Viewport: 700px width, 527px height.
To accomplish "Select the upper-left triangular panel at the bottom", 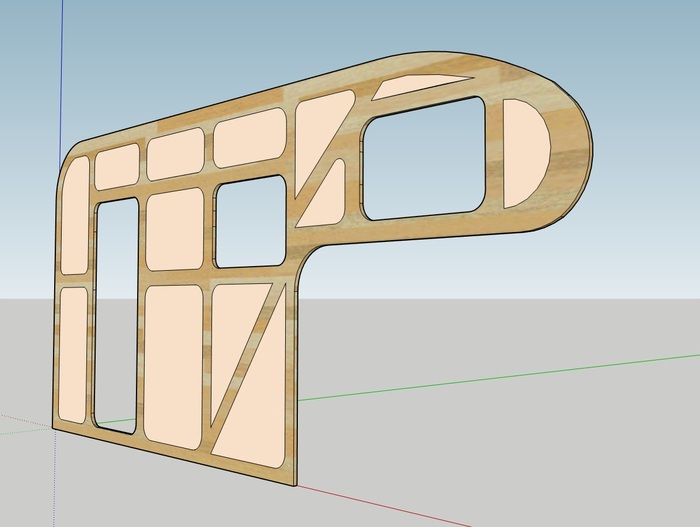I will [232, 335].
